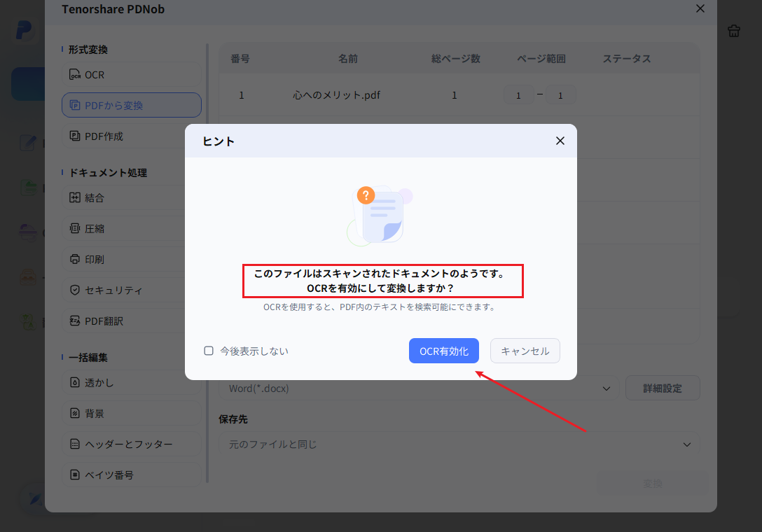Close the Tenorshare PDNob batch window
Viewport: 762px width, 532px height.
tap(700, 8)
